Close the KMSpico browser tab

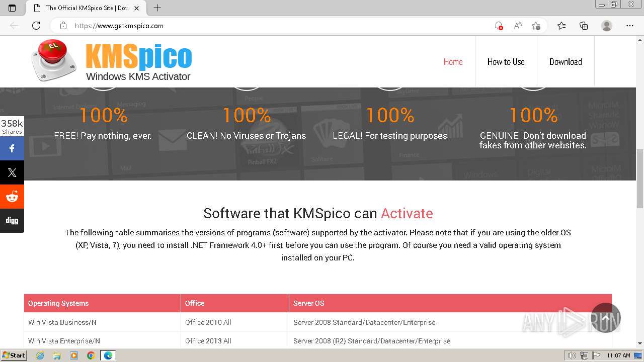pos(136,8)
